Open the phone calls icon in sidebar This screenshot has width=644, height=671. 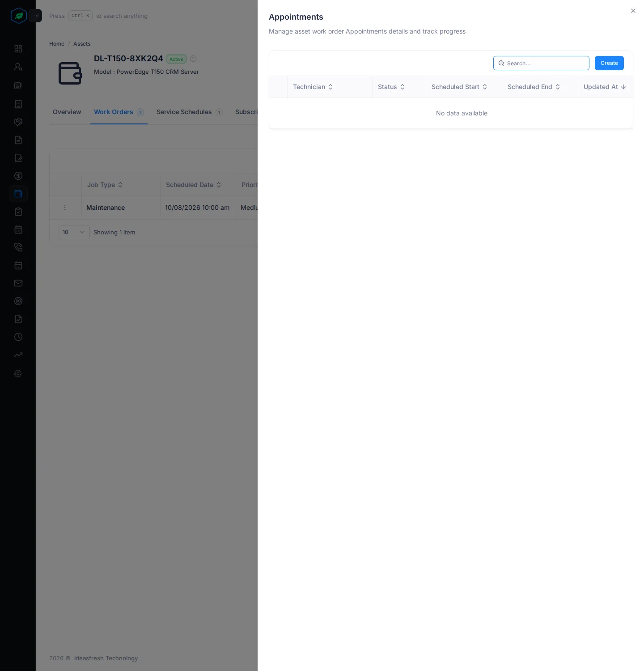click(18, 247)
